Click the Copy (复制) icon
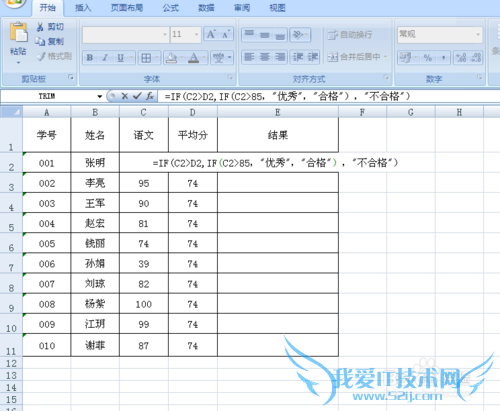Screen dimensions: 500x411 pos(40,41)
